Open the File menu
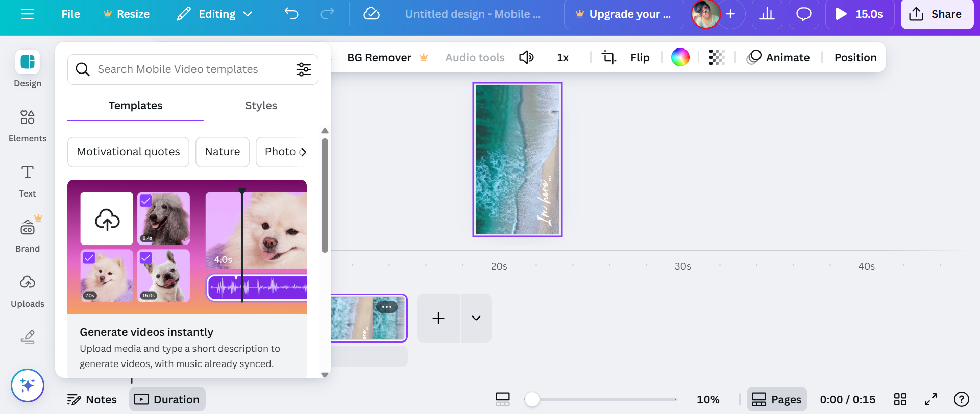The image size is (980, 414). tap(70, 14)
